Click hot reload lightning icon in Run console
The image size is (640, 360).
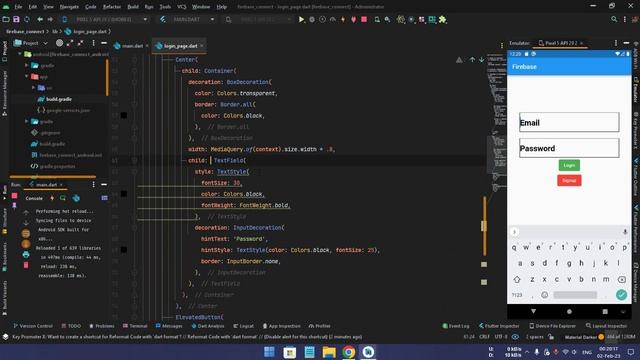tap(52, 198)
